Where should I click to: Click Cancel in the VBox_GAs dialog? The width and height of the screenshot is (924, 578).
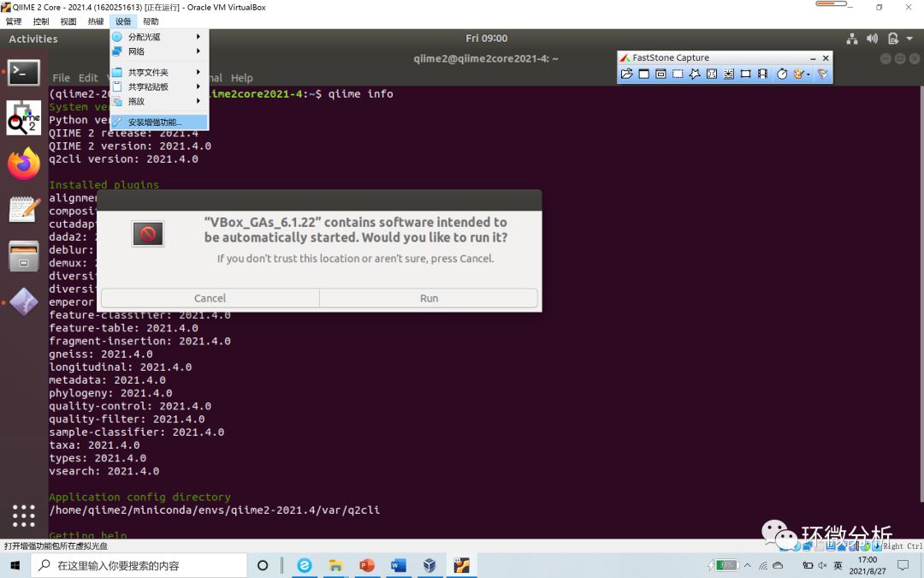click(x=210, y=299)
